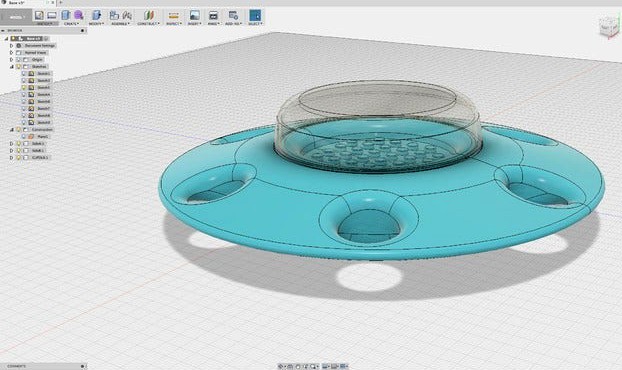The width and height of the screenshot is (622, 370).
Task: Expand Document Settings in browser
Action: pos(12,46)
